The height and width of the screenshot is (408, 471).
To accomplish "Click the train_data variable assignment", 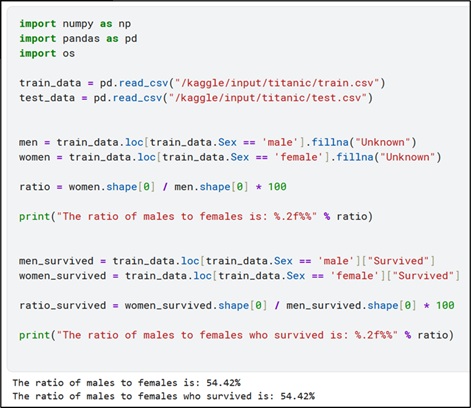I will tap(202, 83).
